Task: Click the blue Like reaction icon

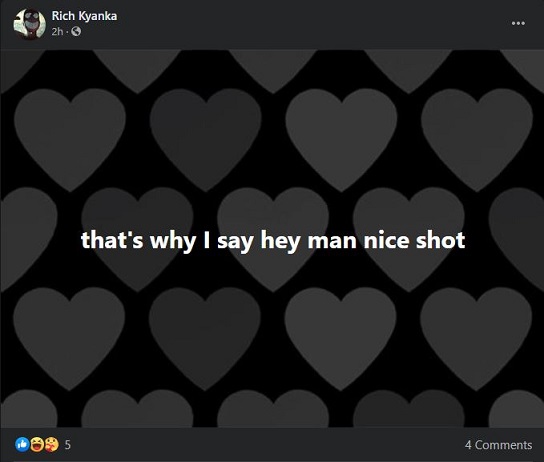Action: point(22,444)
